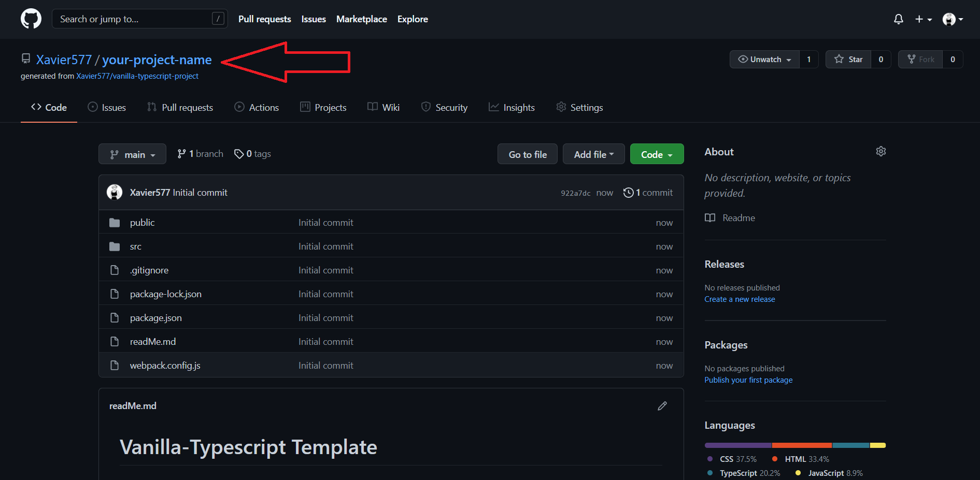Viewport: 980px width, 480px height.
Task: Click Create a new release
Action: tap(740, 299)
